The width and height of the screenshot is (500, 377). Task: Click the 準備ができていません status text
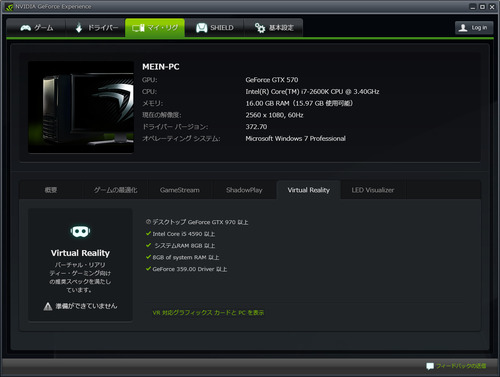click(x=86, y=306)
